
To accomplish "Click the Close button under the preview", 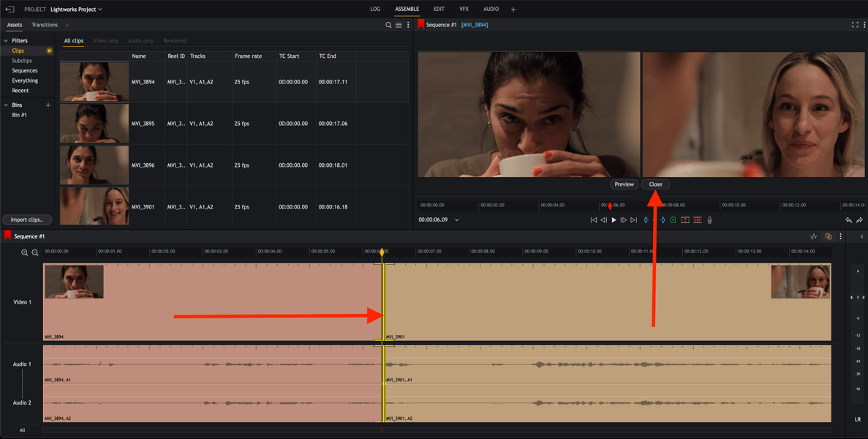I will point(655,184).
